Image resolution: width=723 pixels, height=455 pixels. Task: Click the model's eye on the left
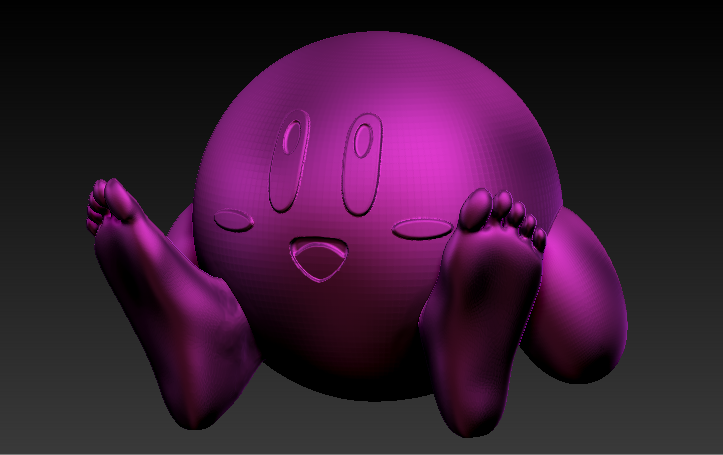(289, 161)
